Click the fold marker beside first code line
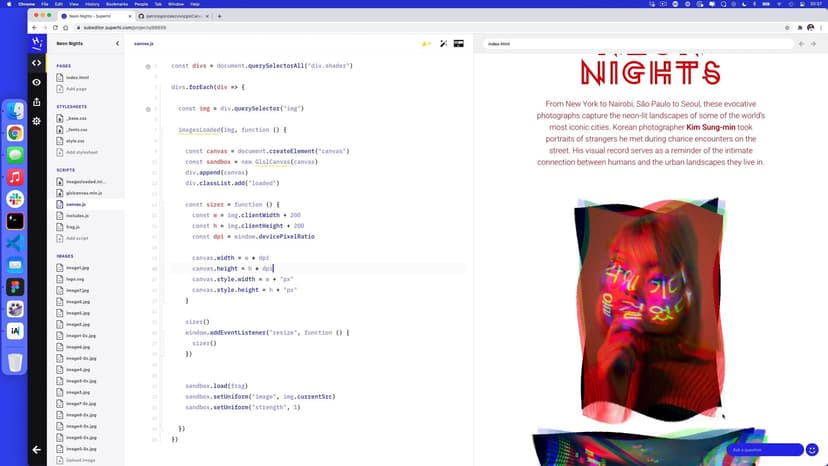 pyautogui.click(x=149, y=66)
